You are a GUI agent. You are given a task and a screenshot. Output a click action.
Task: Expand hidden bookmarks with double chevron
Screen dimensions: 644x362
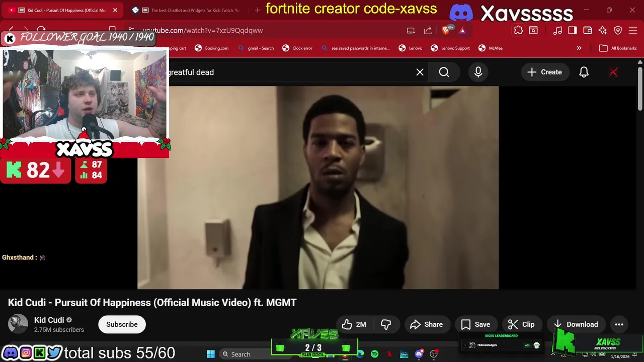pyautogui.click(x=579, y=48)
